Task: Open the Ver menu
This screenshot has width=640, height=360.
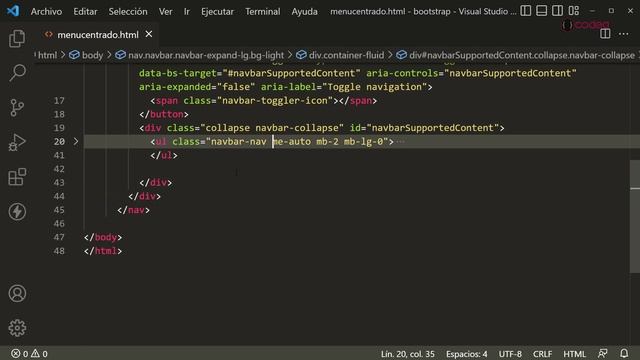Action: [165, 11]
